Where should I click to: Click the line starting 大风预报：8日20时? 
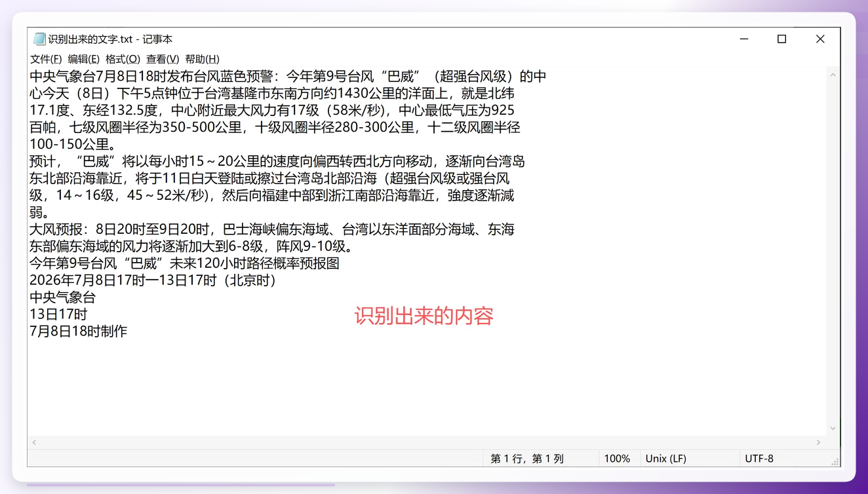[x=272, y=229]
